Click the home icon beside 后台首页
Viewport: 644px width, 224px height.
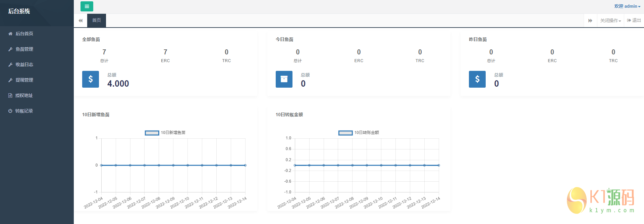(10, 34)
